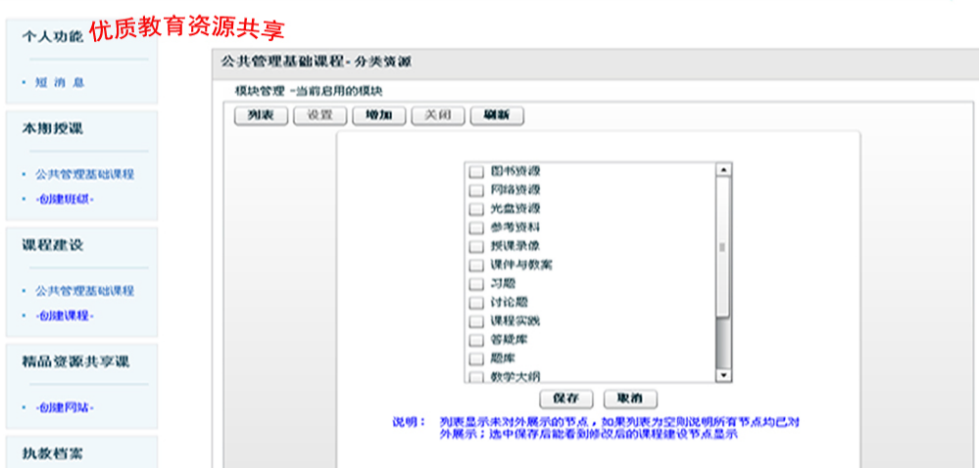Image resolution: width=980 pixels, height=468 pixels.
Task: Enable the 光盘资源 option
Action: [476, 209]
